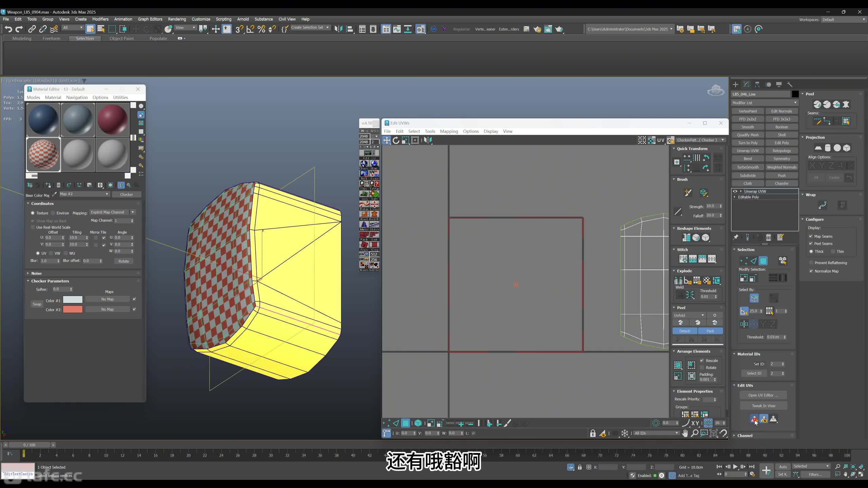868x488 pixels.
Task: Click Tweak In View button
Action: 763,406
